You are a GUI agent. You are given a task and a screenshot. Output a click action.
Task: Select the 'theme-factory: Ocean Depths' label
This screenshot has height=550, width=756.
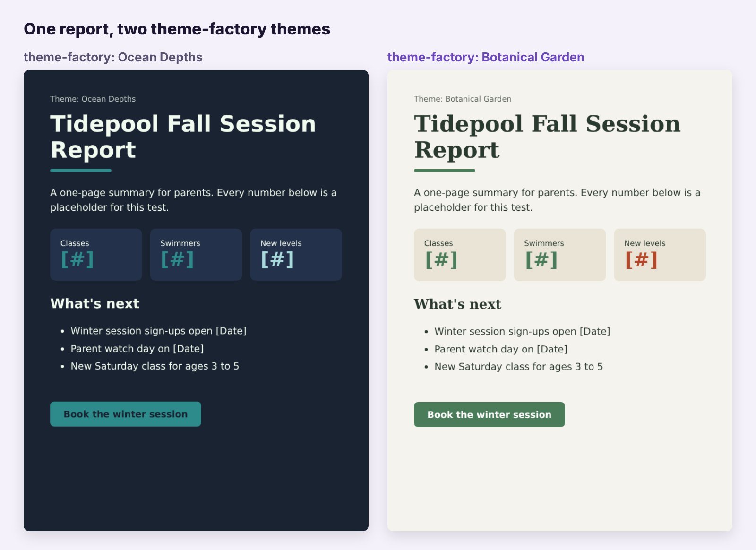pyautogui.click(x=113, y=57)
